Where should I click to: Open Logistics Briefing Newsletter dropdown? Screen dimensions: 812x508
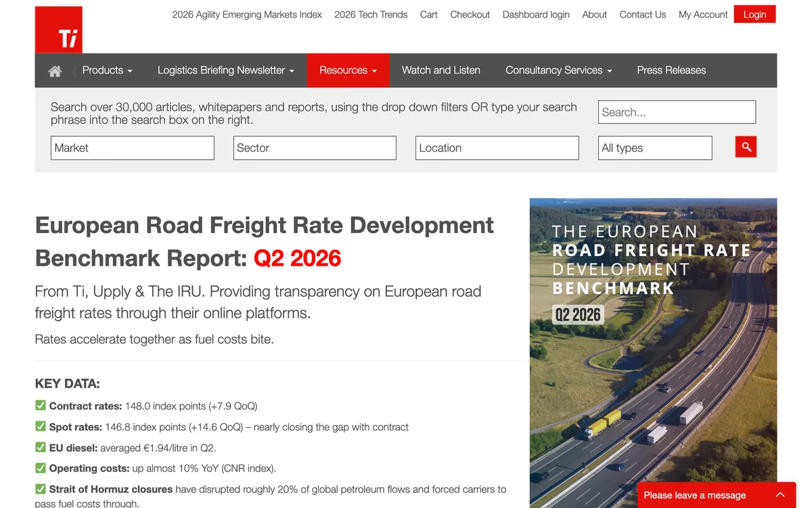(225, 70)
